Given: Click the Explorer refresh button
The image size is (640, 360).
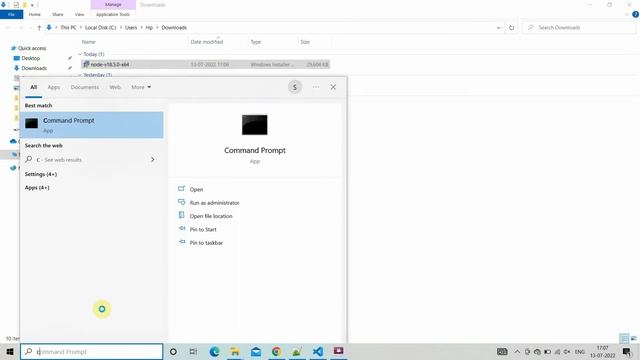Looking at the screenshot, I should [x=511, y=27].
